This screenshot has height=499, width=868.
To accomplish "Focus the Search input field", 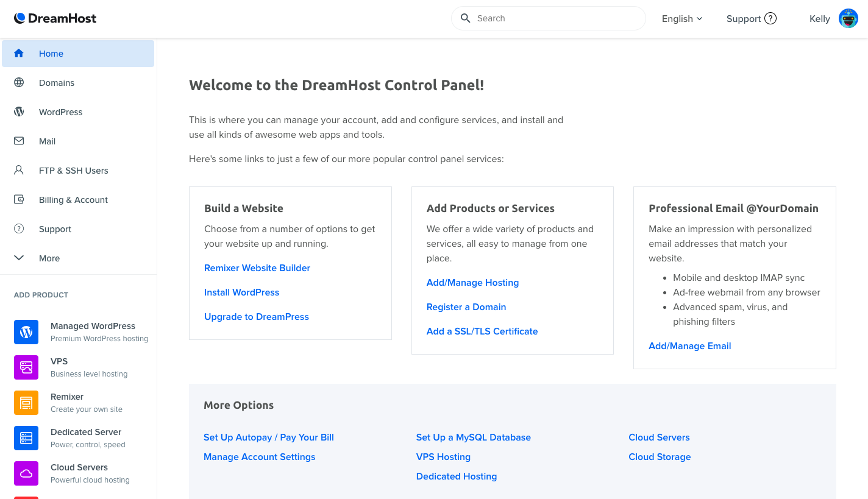I will [549, 18].
